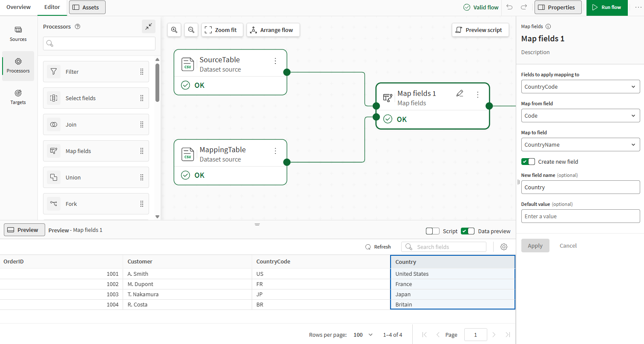The image size is (644, 344).
Task: Click the Map fields processor icon in list
Action: pyautogui.click(x=54, y=151)
